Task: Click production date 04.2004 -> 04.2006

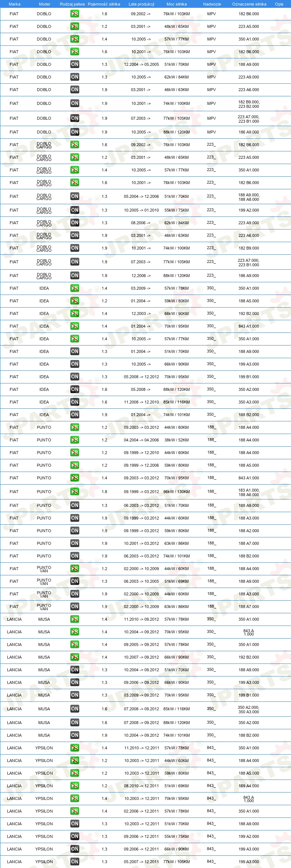Action: (141, 440)
